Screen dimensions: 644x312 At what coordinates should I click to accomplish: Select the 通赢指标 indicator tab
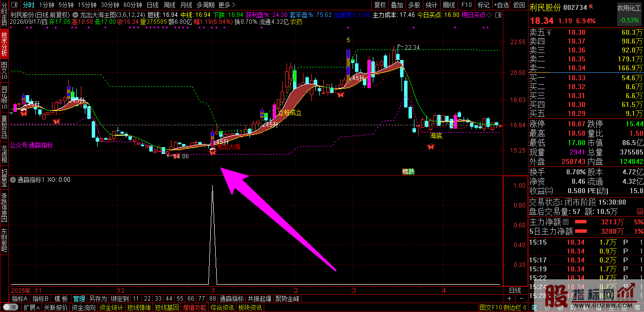click(232, 299)
